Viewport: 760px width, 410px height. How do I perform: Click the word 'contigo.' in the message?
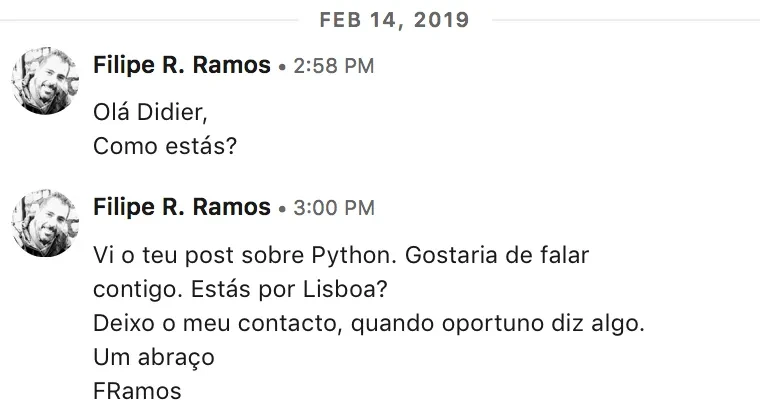(129, 289)
